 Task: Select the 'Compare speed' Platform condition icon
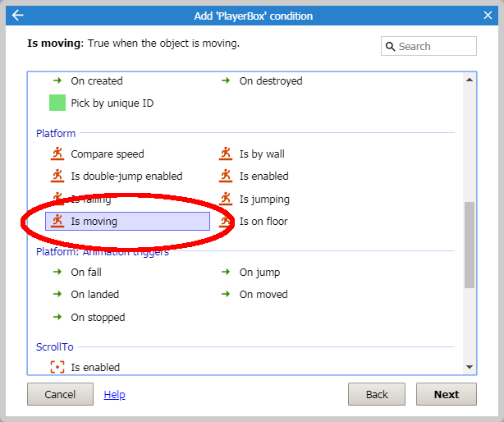[x=57, y=154]
